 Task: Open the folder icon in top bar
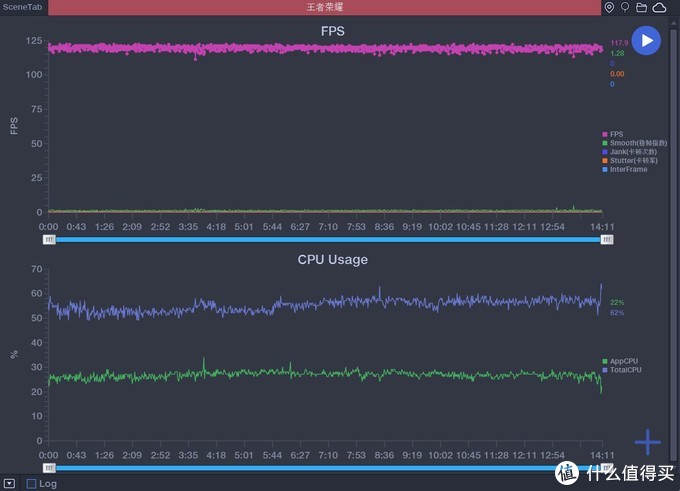coord(642,7)
